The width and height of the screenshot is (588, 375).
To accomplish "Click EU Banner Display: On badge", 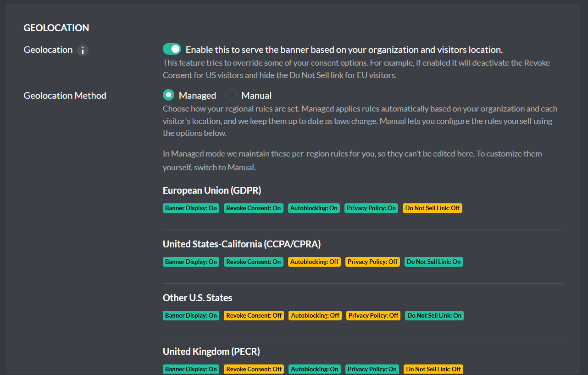I will click(x=191, y=208).
